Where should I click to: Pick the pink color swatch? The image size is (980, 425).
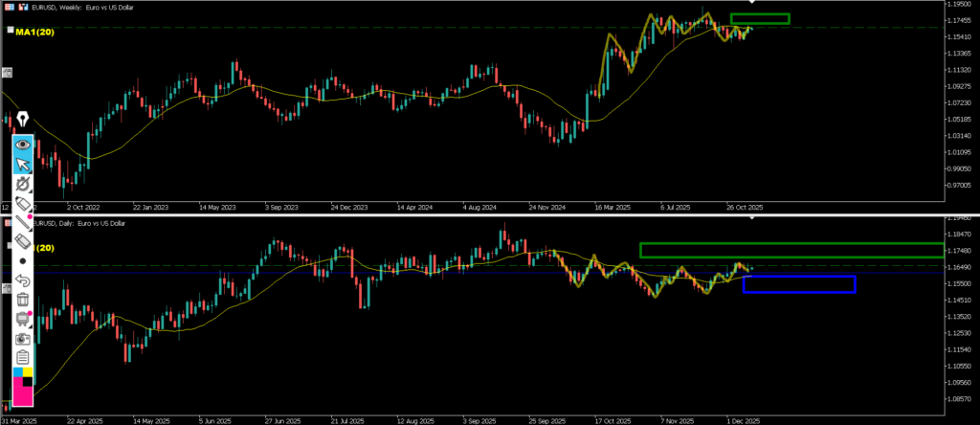pos(22,392)
